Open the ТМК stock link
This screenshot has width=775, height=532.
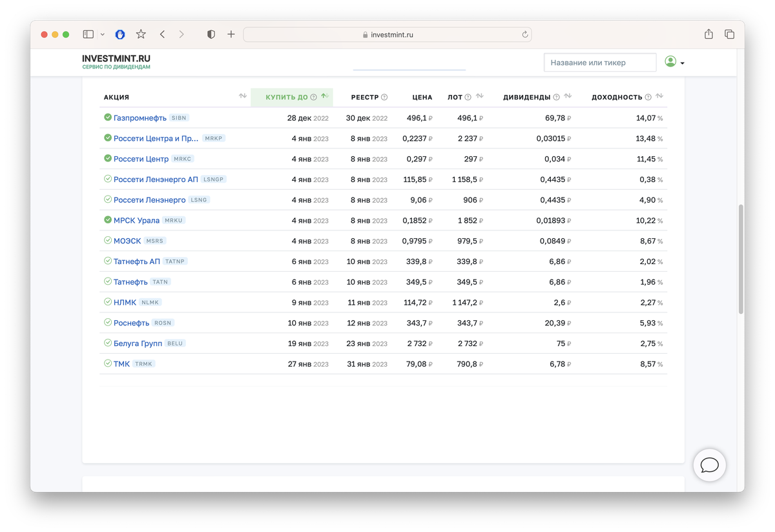pos(121,364)
